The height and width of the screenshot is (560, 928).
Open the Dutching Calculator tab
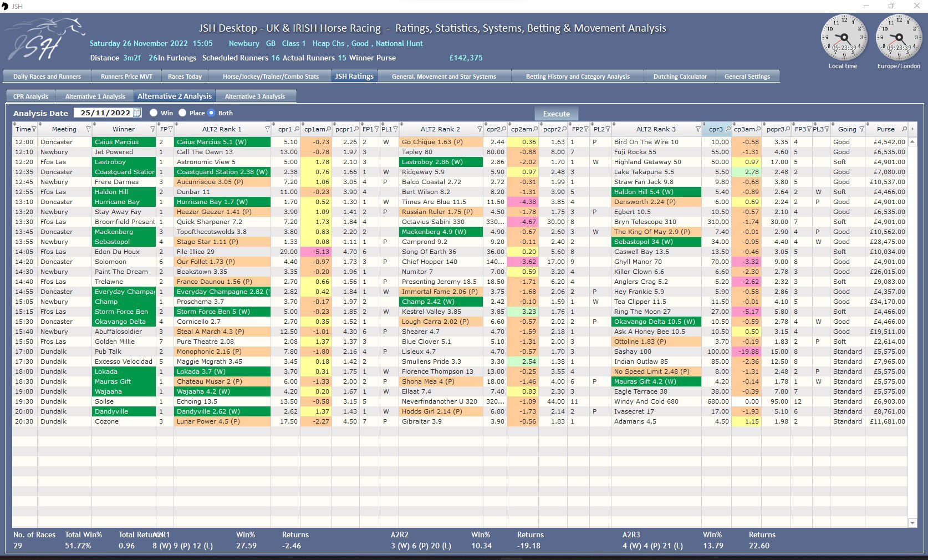[x=680, y=77]
